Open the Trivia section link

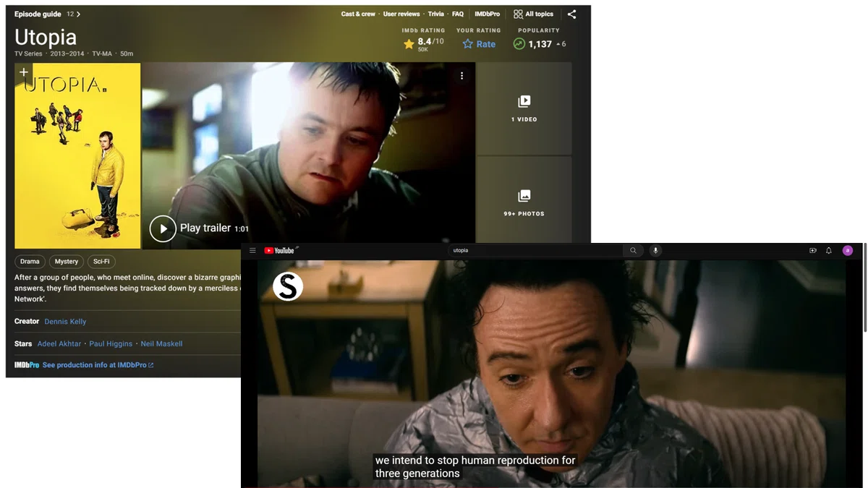click(435, 14)
